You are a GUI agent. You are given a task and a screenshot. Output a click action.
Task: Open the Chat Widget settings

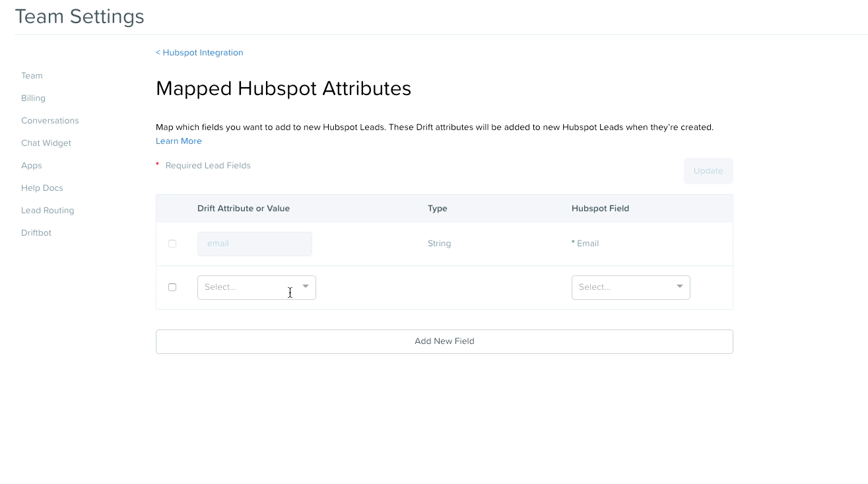pyautogui.click(x=46, y=143)
